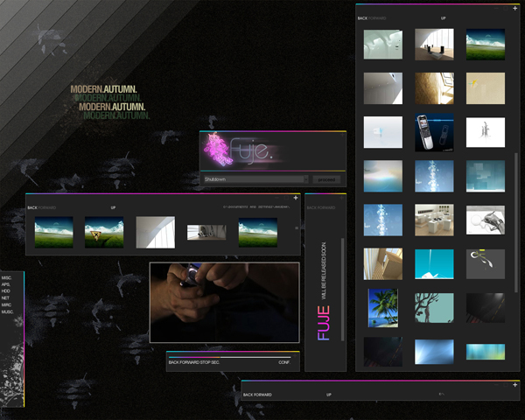The width and height of the screenshot is (525, 420).
Task: Click FORWARD on the media player control bar
Action: click(190, 362)
